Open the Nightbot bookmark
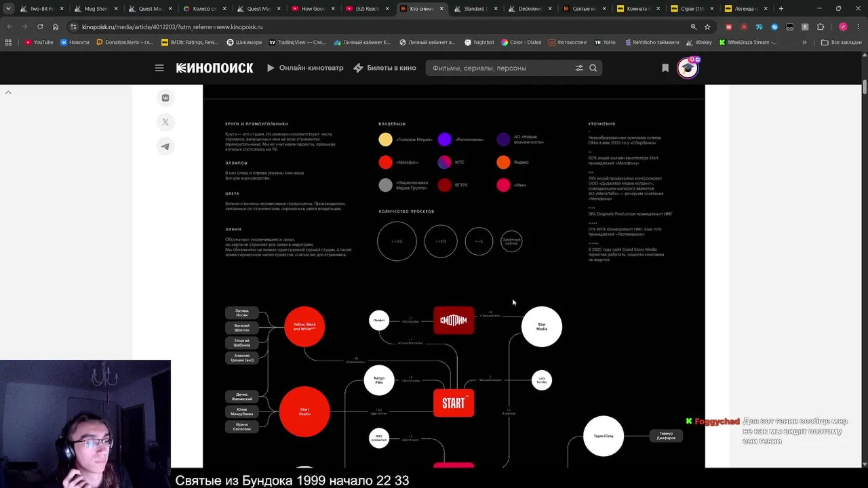The image size is (868, 488). (479, 42)
